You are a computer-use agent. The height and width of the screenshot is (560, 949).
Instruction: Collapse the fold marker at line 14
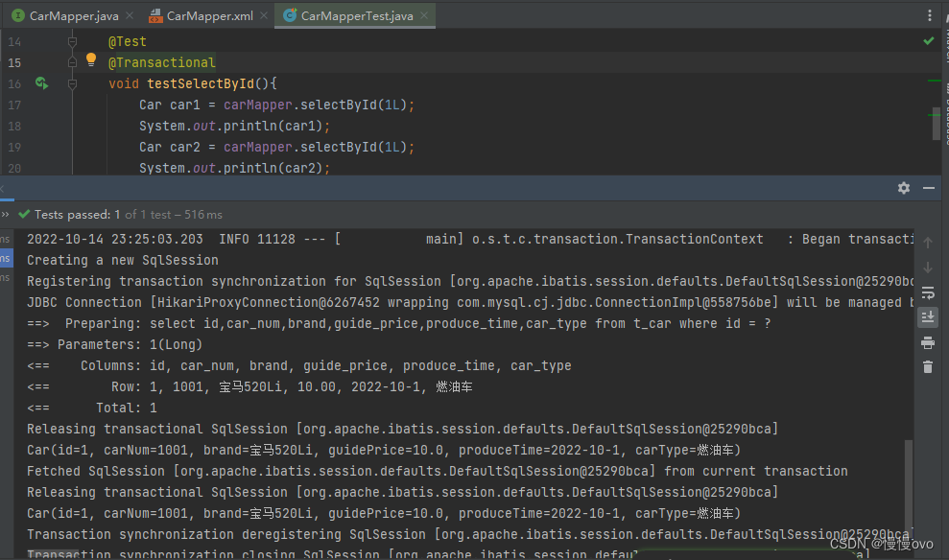[72, 42]
